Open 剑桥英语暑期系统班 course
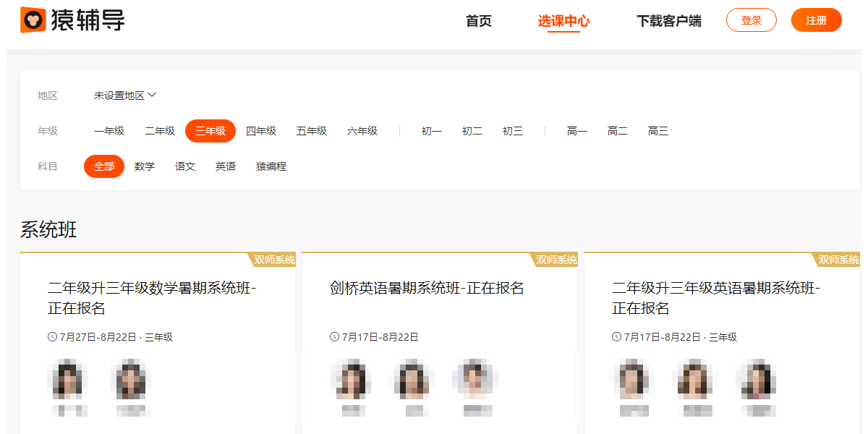Viewport: 868px width, 434px height. click(x=427, y=288)
